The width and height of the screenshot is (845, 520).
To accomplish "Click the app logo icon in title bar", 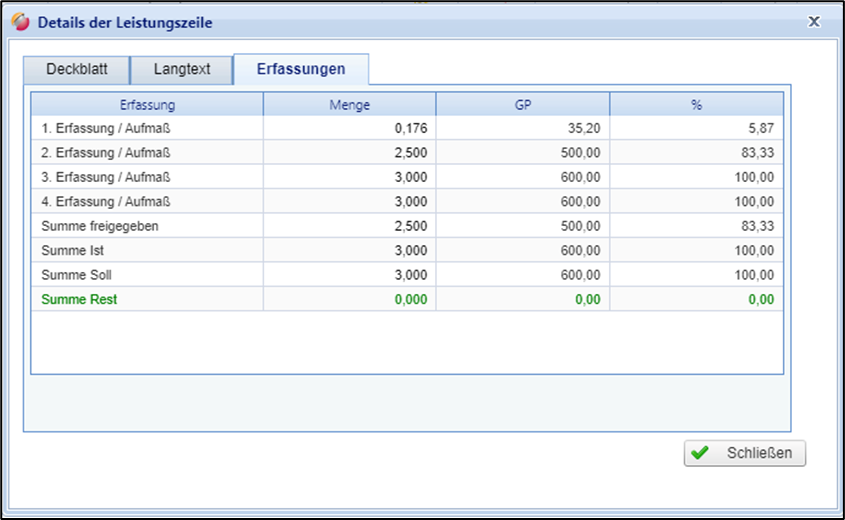I will 20,22.
